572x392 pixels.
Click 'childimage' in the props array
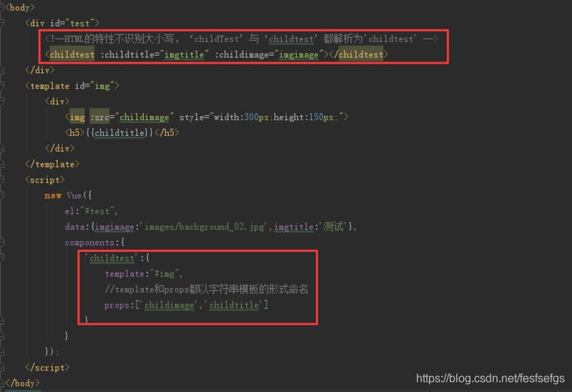(x=169, y=305)
